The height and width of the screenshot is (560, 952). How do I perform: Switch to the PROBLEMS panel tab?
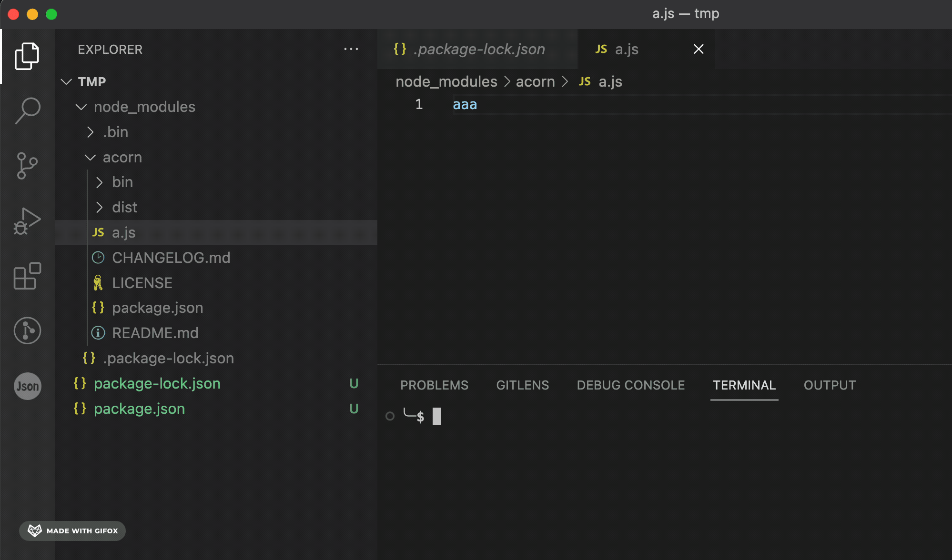coord(434,385)
